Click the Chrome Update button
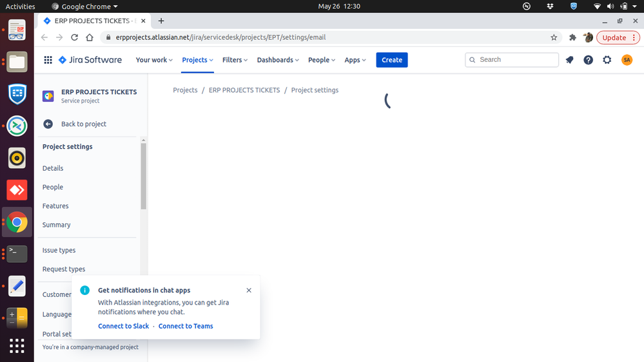 point(618,37)
